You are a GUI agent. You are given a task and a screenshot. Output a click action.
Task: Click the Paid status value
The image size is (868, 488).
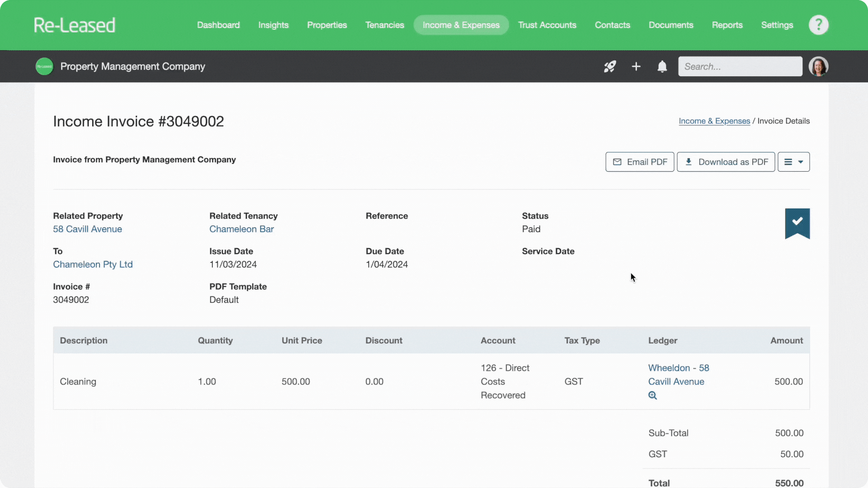pyautogui.click(x=531, y=229)
